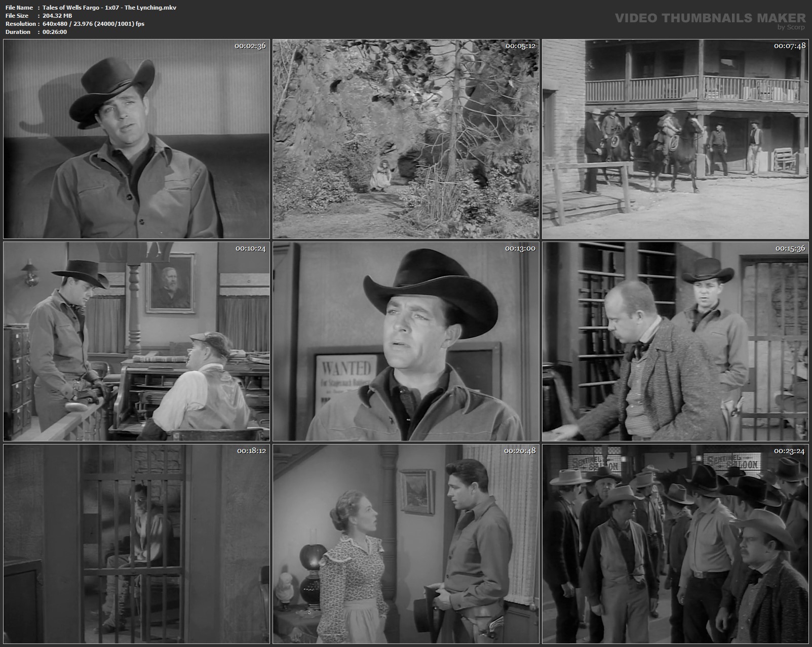Select the prisoner behind bars thumbnail at 00:18:12
This screenshot has width=812, height=647.
tap(136, 544)
